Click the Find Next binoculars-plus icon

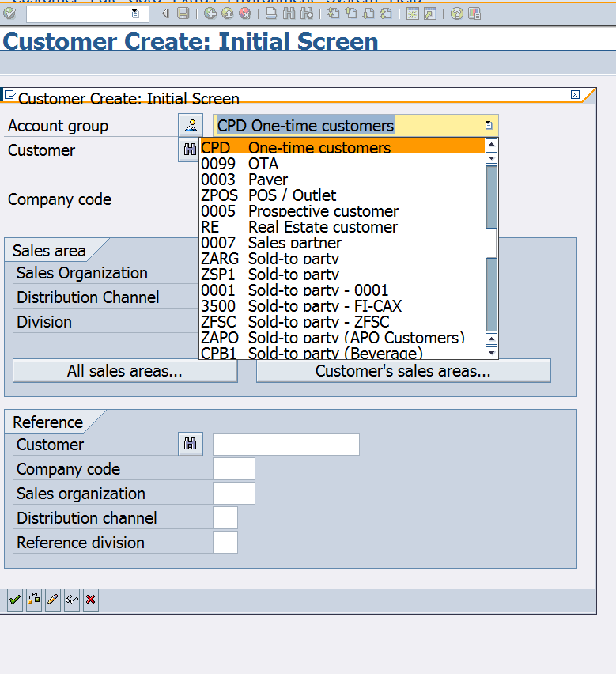(307, 13)
